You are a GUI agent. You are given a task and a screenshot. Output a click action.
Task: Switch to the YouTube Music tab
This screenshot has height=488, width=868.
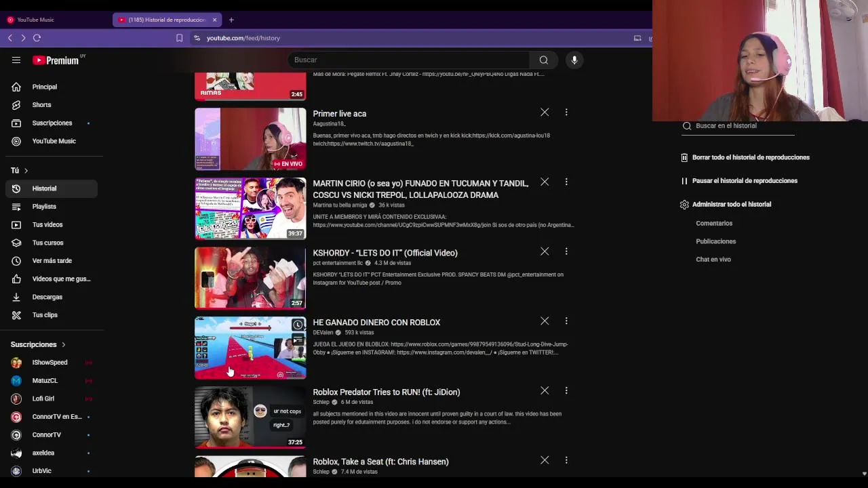[x=35, y=20]
